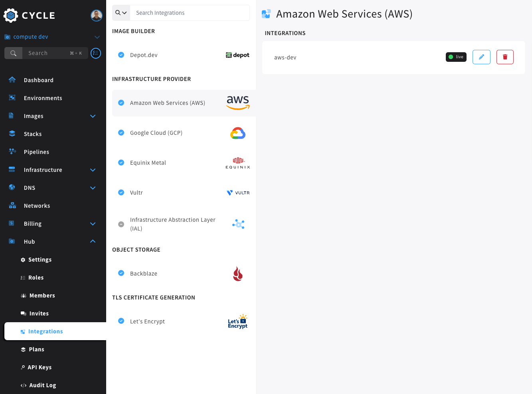This screenshot has height=394, width=532.
Task: Click the API Keys key icon
Action: click(x=23, y=367)
